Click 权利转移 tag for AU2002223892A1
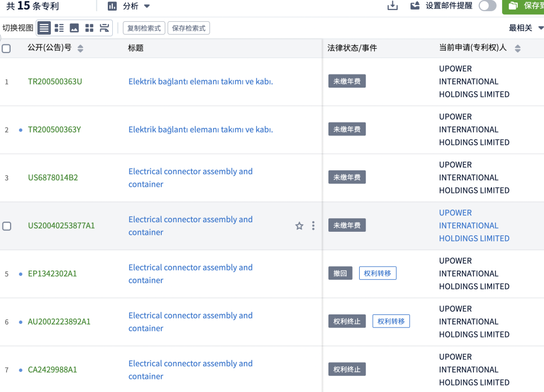This screenshot has height=392, width=544. point(391,321)
